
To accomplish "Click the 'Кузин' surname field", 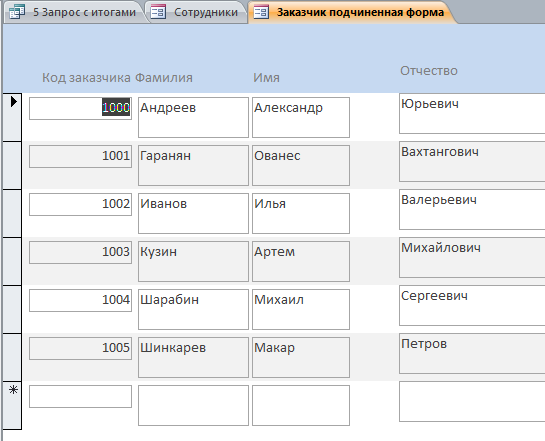I will (193, 261).
